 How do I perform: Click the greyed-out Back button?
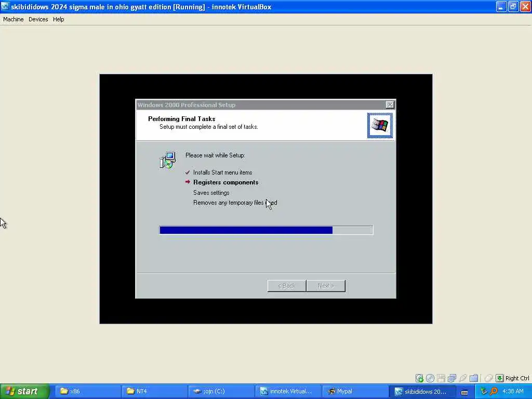click(x=287, y=286)
